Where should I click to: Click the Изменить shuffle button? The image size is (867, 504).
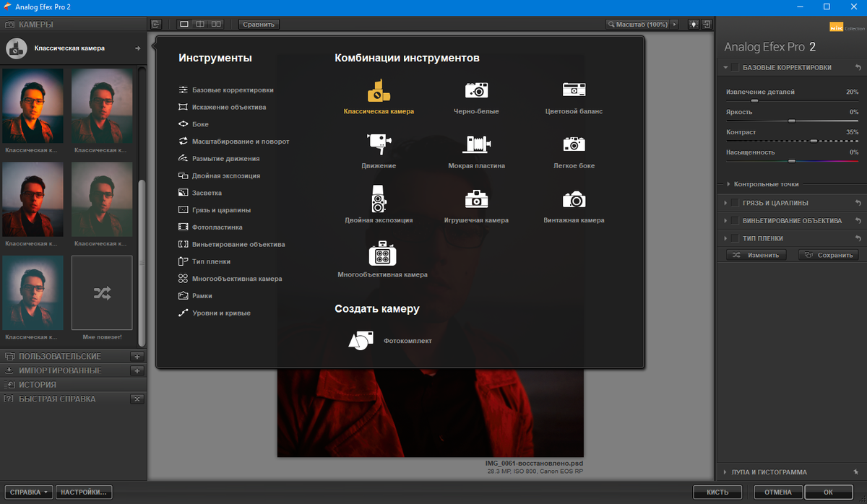(756, 255)
